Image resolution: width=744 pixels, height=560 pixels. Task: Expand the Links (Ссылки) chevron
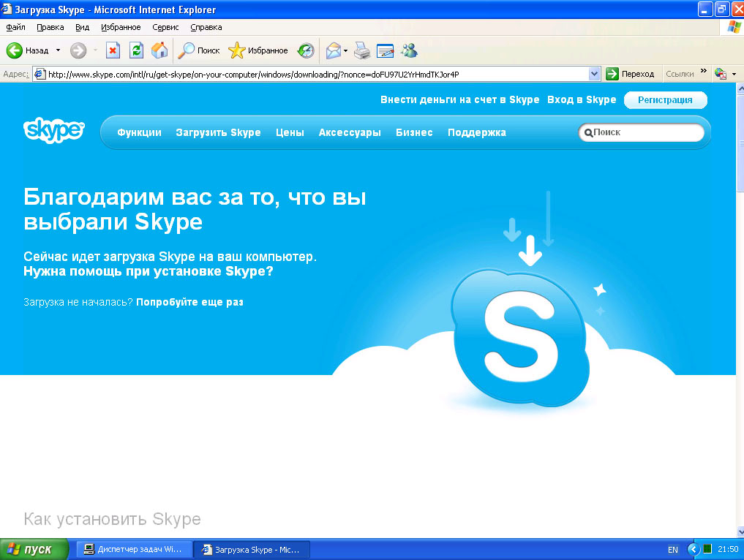[703, 71]
